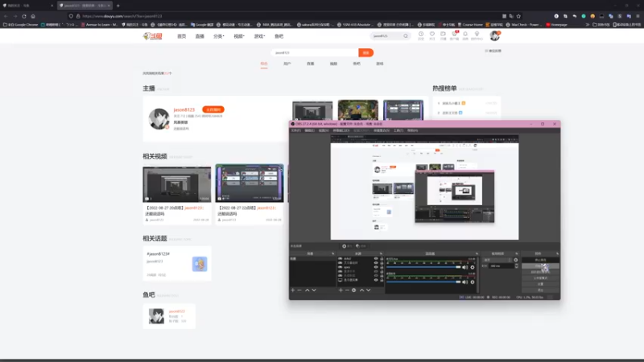Screen dimensions: 644x362
Task: Reload the page with browser refresh icon
Action: 24,16
